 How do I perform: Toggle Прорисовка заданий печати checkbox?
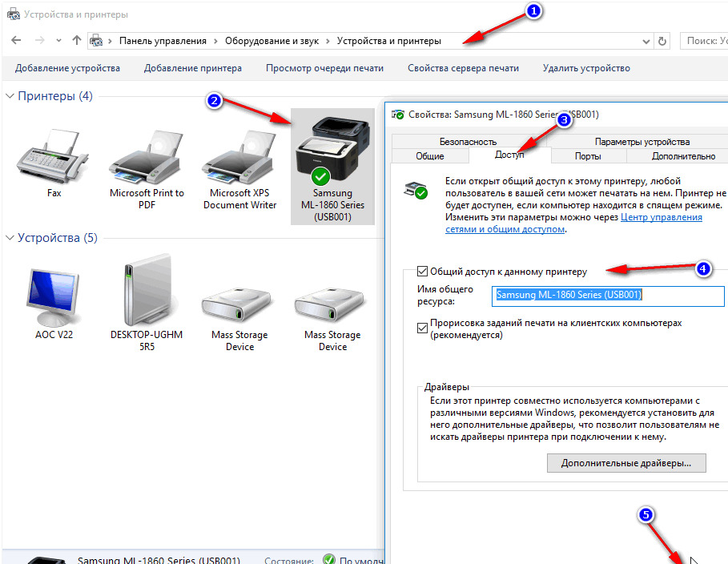tap(422, 328)
